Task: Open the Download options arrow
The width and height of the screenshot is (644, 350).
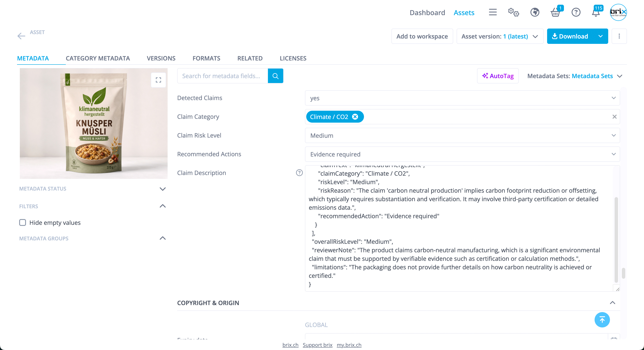Action: pyautogui.click(x=601, y=36)
